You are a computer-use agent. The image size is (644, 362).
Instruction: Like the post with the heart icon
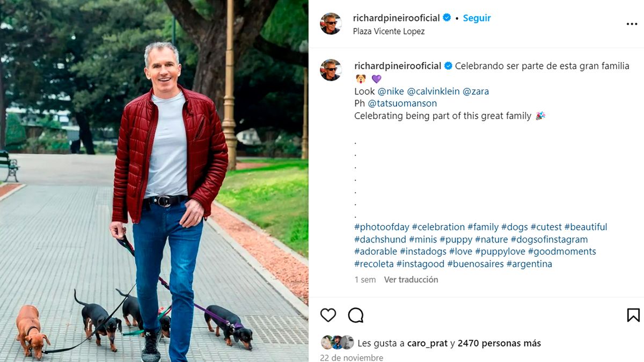coord(328,315)
